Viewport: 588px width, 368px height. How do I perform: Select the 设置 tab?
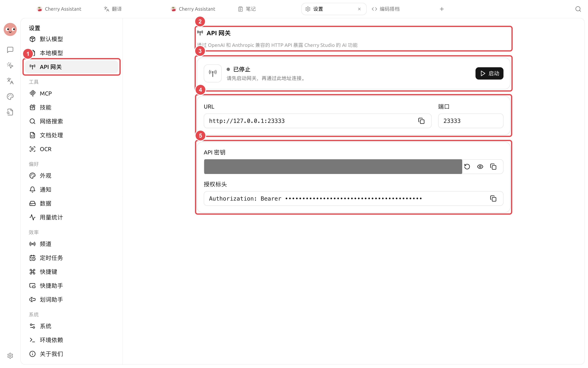click(x=334, y=9)
